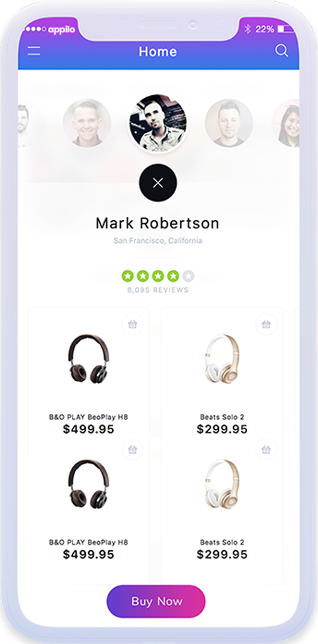Screen dimensions: 318x644
Task: Add top B&O BeoPlay H8 to basket
Action: point(132,324)
